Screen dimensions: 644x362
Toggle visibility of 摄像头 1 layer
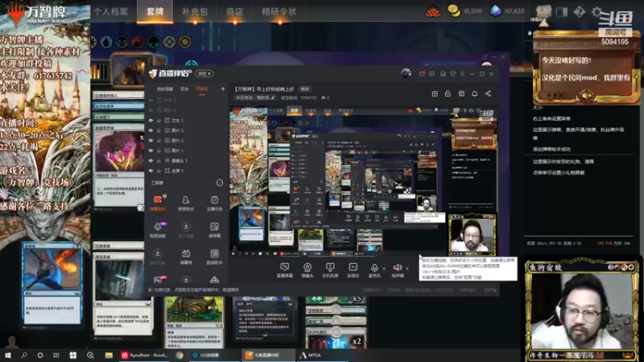point(151,160)
